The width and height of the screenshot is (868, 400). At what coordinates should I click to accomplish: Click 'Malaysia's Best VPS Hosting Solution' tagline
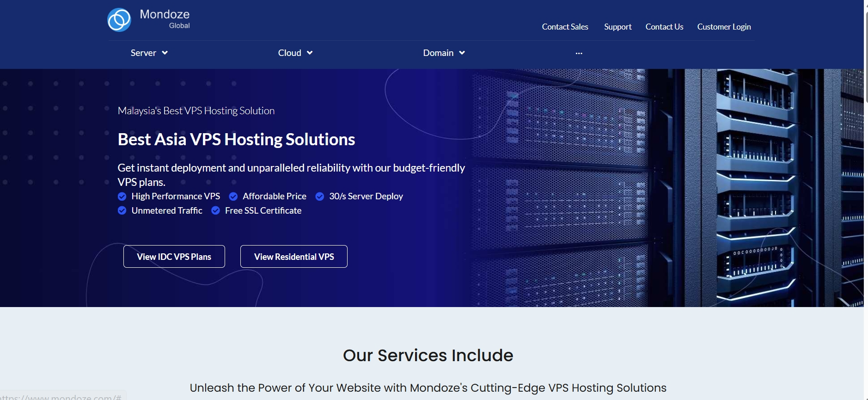196,111
